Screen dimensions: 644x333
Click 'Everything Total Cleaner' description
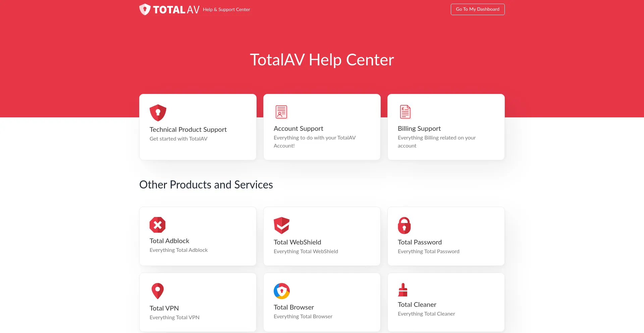coord(426,314)
